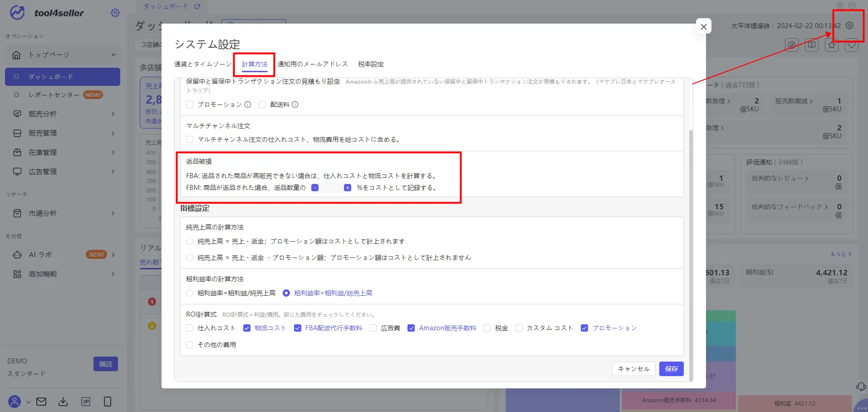Enable the プロモーション estimate checkbox
Viewport: 868px width, 412px height.
click(x=190, y=104)
